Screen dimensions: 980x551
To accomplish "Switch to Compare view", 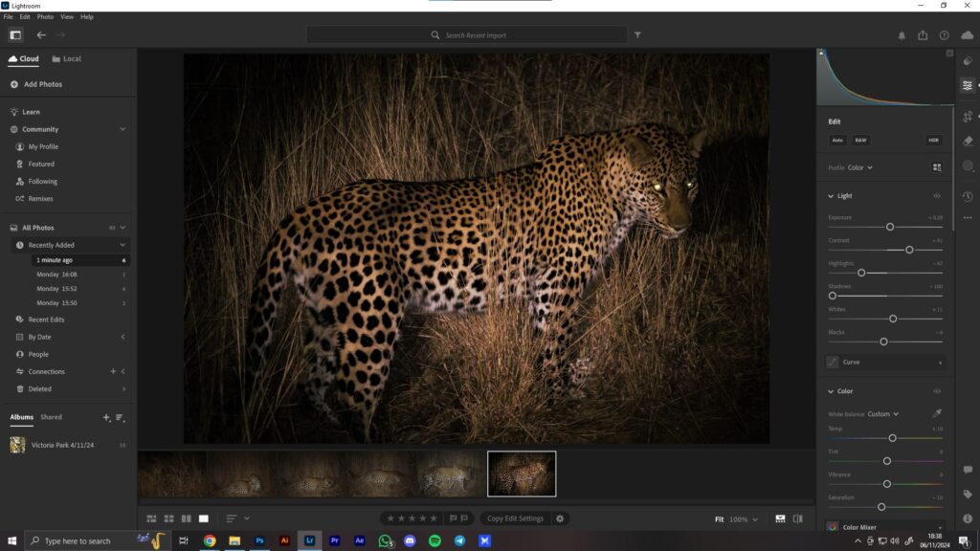I will coord(187,518).
